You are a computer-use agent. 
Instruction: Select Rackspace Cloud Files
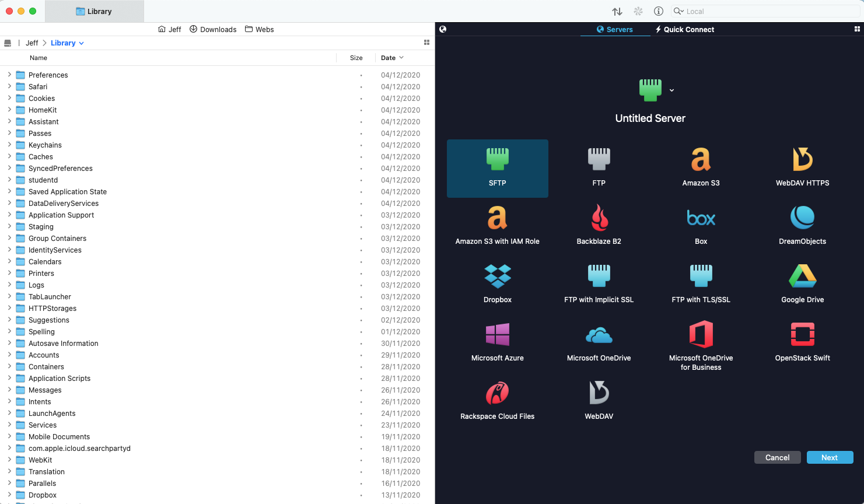pyautogui.click(x=498, y=401)
